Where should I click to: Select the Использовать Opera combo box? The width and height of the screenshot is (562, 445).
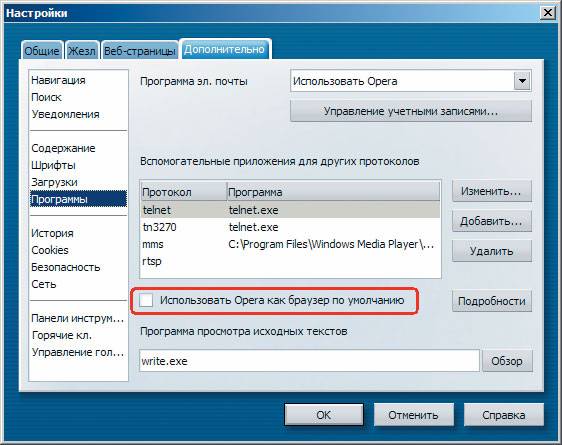pyautogui.click(x=411, y=81)
